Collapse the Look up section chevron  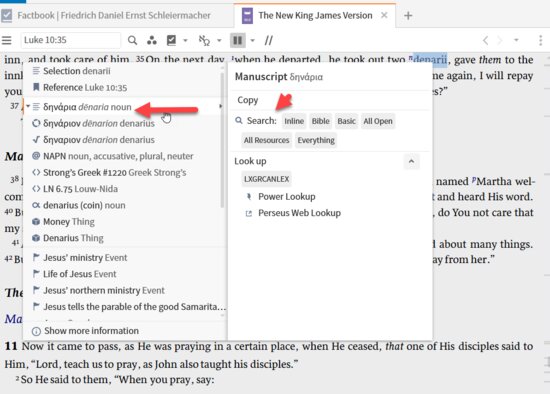tap(411, 161)
